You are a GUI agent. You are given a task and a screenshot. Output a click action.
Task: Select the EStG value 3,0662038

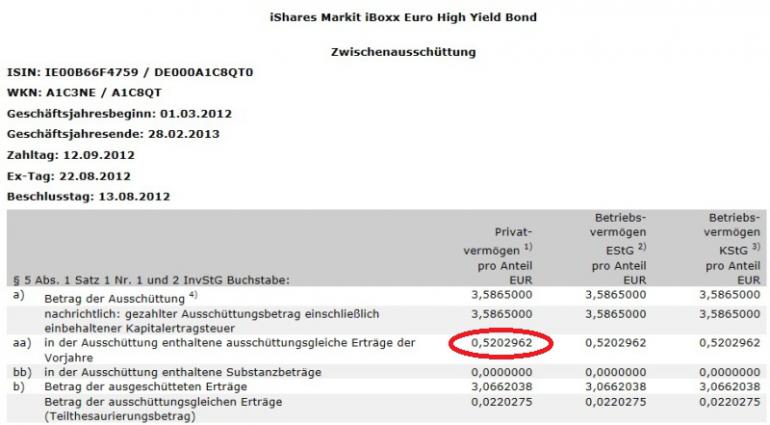point(616,387)
